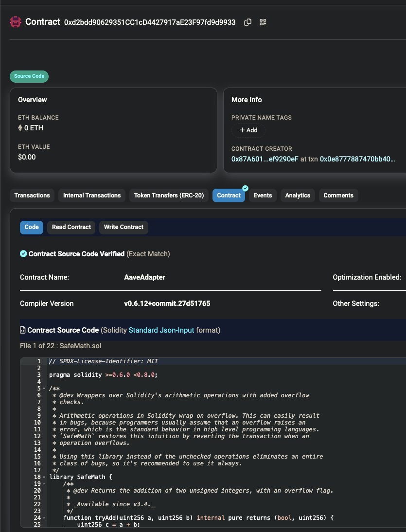
Task: Click the More Info card heading
Action: [x=247, y=100]
